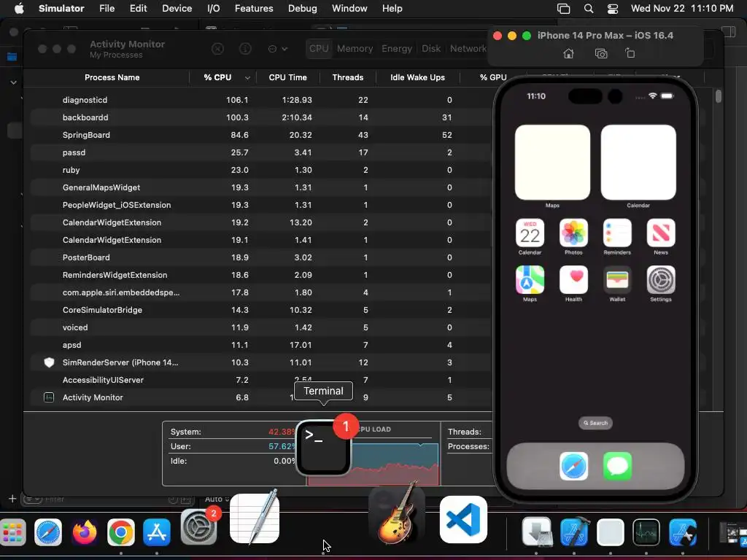Screen dimensions: 747x560
Task: Select the passd process row
Action: 261,152
